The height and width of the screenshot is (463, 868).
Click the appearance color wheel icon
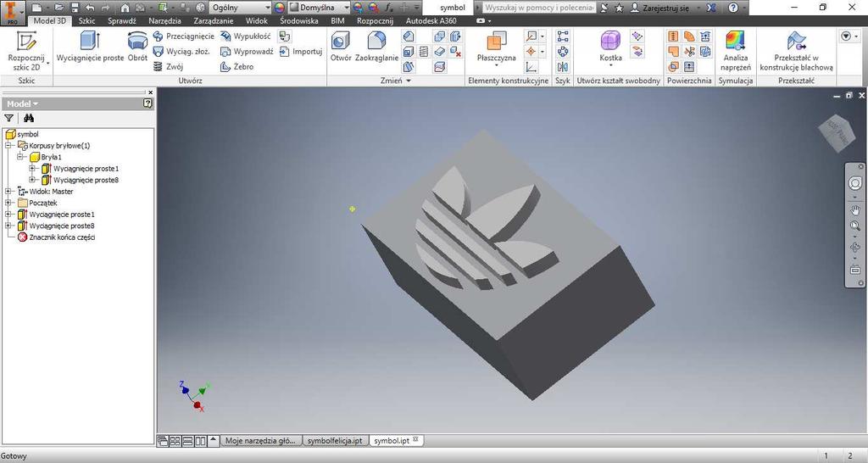click(x=280, y=8)
